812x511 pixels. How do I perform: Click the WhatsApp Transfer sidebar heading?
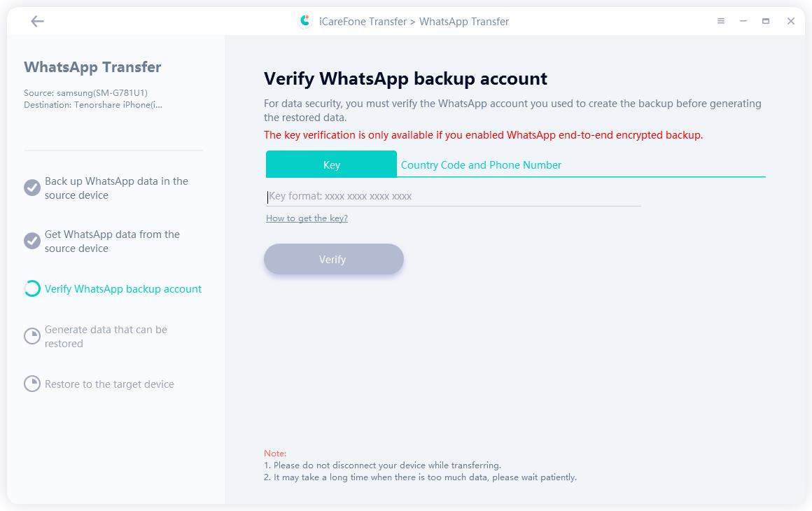point(92,67)
